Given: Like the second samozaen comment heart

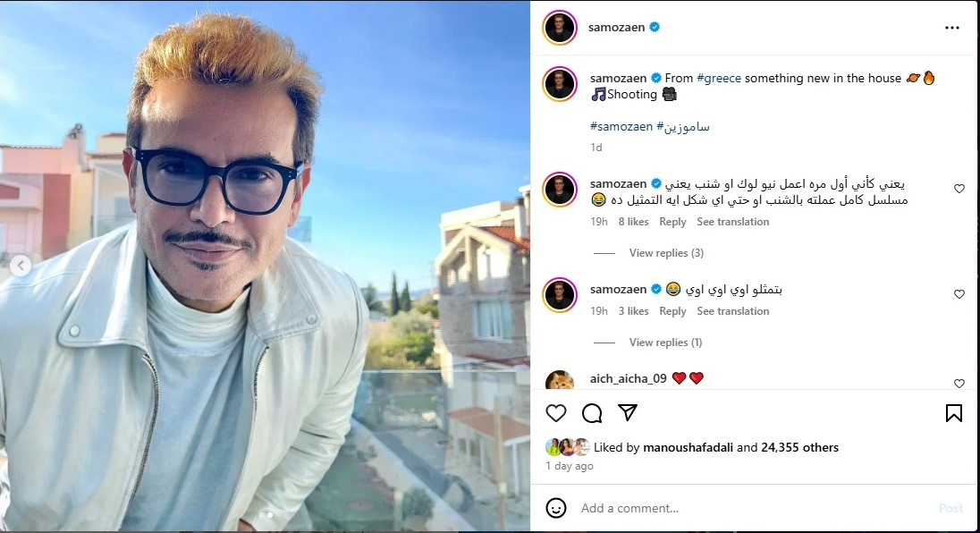Looking at the screenshot, I should 959,294.
